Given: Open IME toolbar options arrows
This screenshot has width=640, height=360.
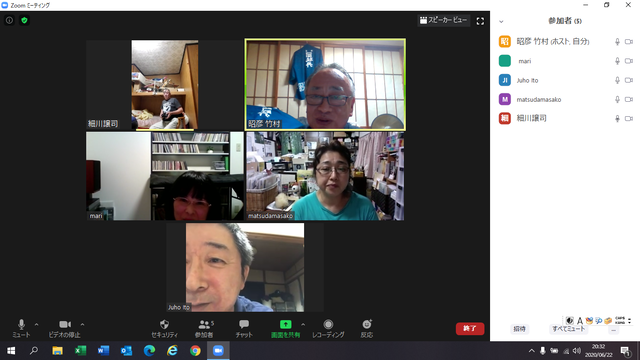Looking at the screenshot, I should pyautogui.click(x=629, y=321).
